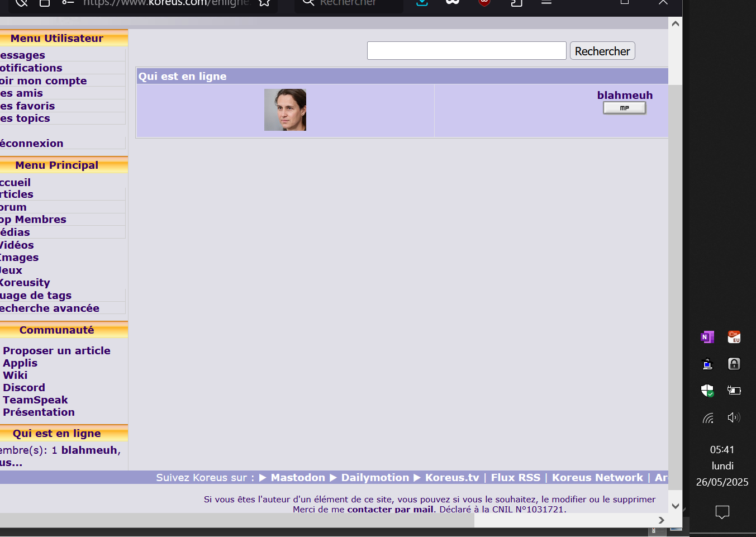Viewport: 756px width, 537px height.
Task: Click the Wi-Fi network tray icon
Action: click(x=708, y=417)
